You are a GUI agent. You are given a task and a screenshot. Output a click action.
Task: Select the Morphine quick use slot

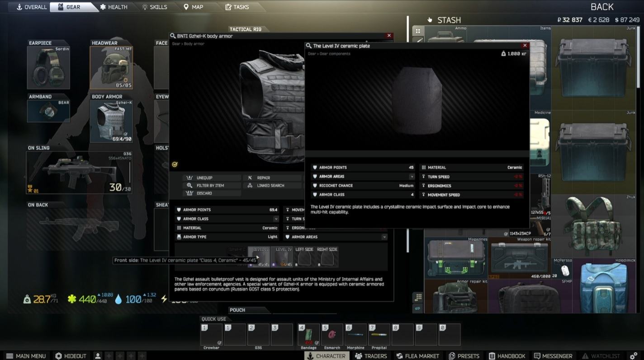pyautogui.click(x=355, y=335)
